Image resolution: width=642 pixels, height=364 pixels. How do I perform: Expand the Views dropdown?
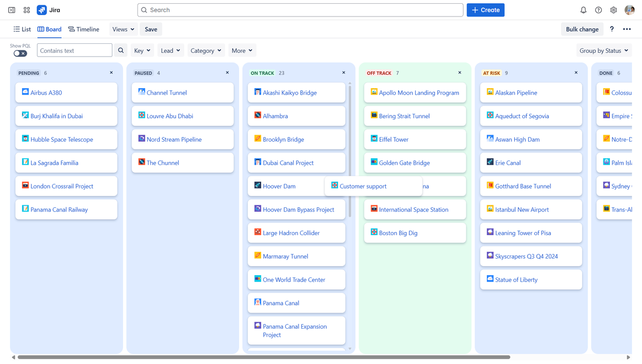click(x=124, y=29)
